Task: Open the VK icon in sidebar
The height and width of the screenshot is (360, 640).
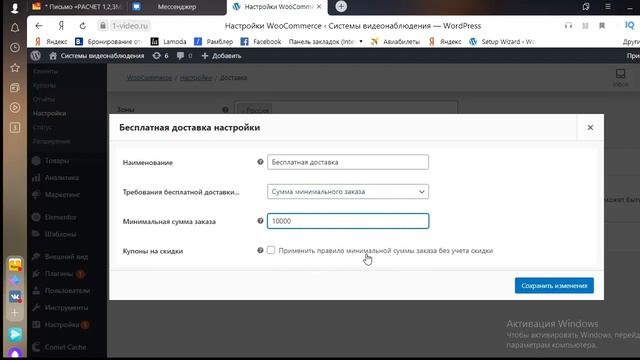Action: (15, 297)
